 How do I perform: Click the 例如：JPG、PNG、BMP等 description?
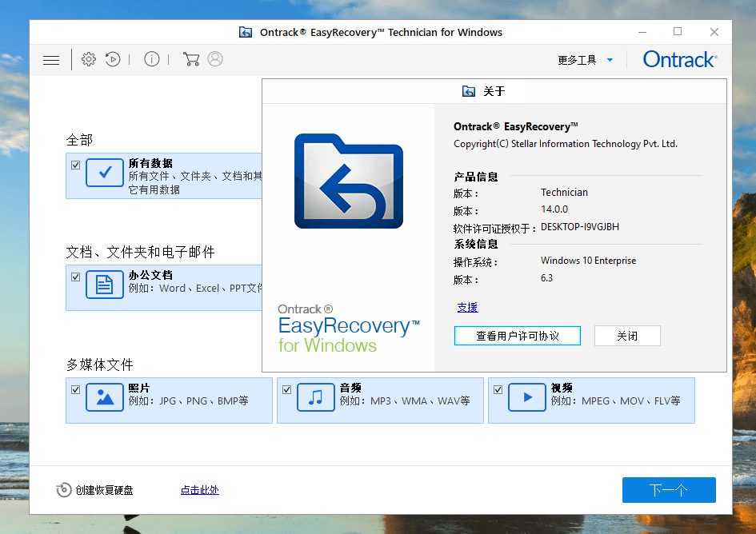pyautogui.click(x=189, y=401)
